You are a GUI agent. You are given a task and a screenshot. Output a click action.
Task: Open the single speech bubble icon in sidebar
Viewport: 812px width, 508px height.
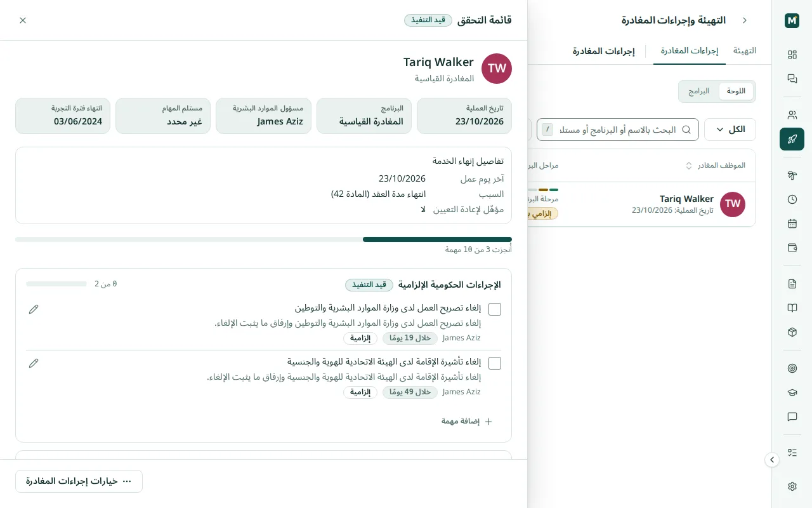(x=792, y=417)
